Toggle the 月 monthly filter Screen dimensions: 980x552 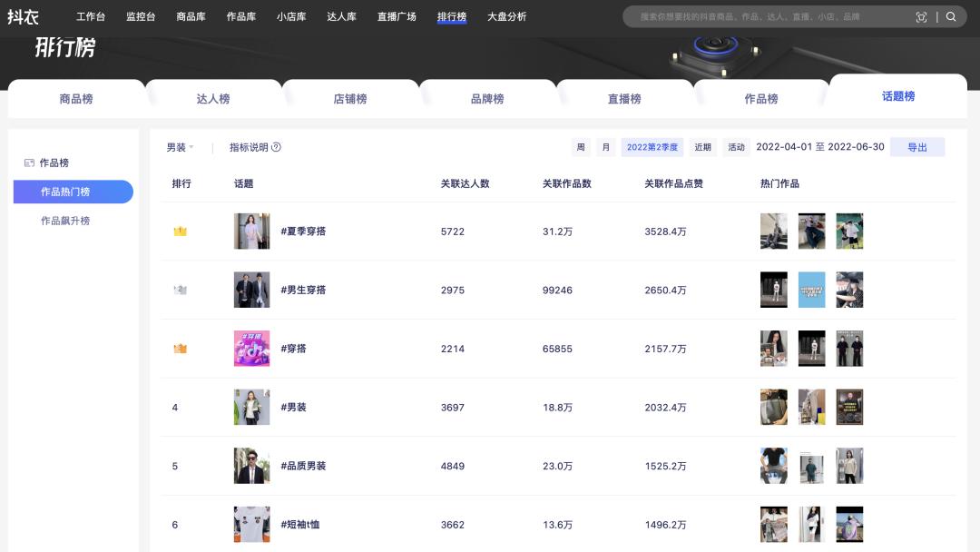click(605, 146)
